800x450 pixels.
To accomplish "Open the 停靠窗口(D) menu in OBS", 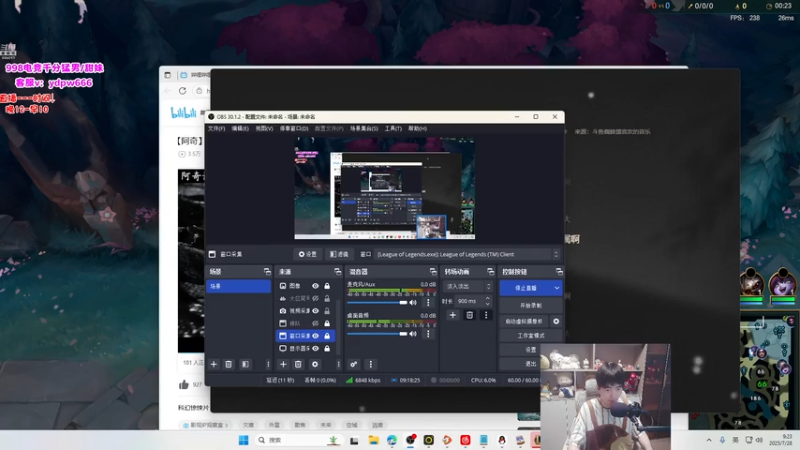I will tap(294, 129).
